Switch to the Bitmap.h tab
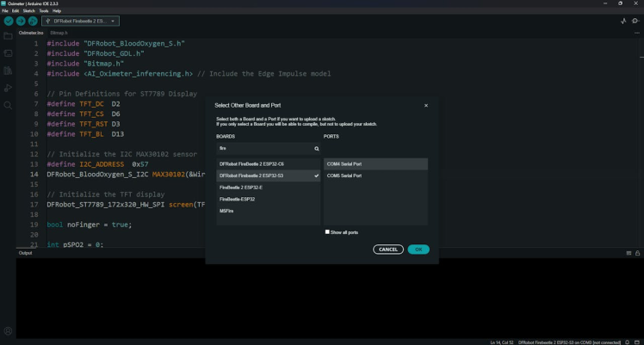The image size is (644, 345). tap(59, 33)
